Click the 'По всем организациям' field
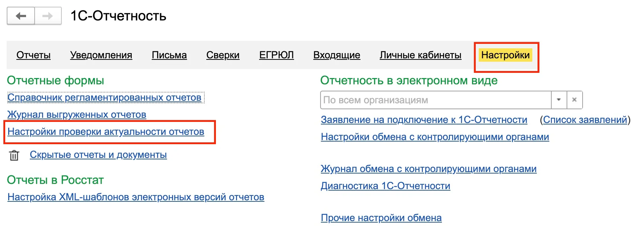Viewport: 644px width, 246px height. [x=436, y=100]
